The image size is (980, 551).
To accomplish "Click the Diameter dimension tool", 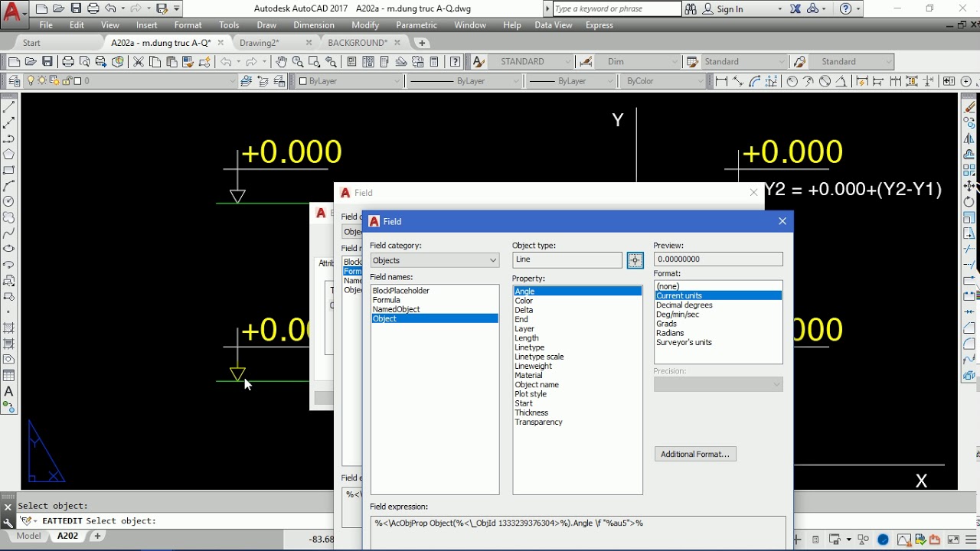I will coord(825,81).
